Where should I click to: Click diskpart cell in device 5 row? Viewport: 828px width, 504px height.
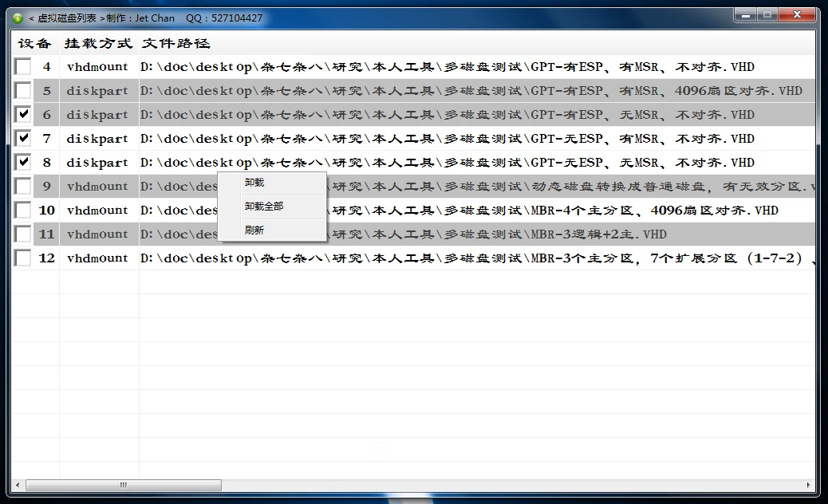coord(97,91)
